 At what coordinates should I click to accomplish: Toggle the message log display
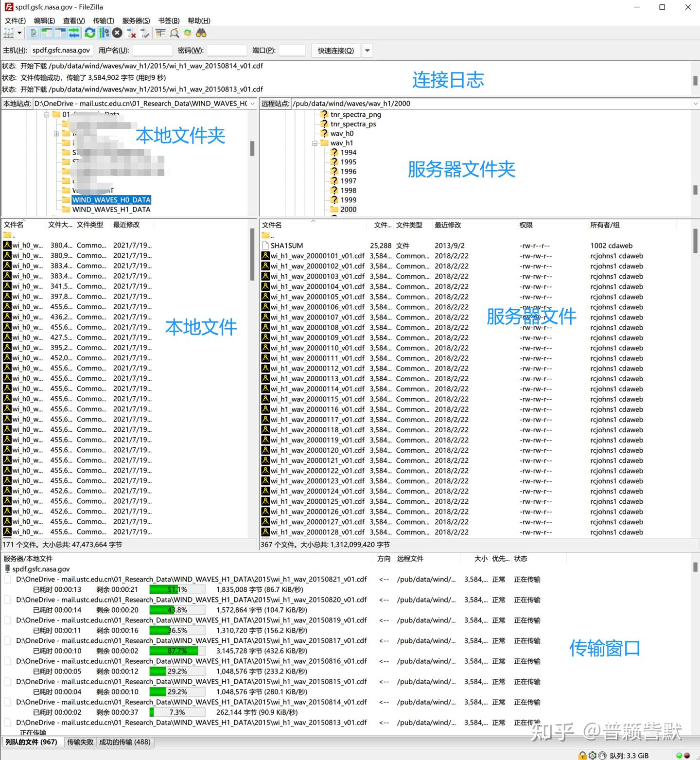(34, 33)
